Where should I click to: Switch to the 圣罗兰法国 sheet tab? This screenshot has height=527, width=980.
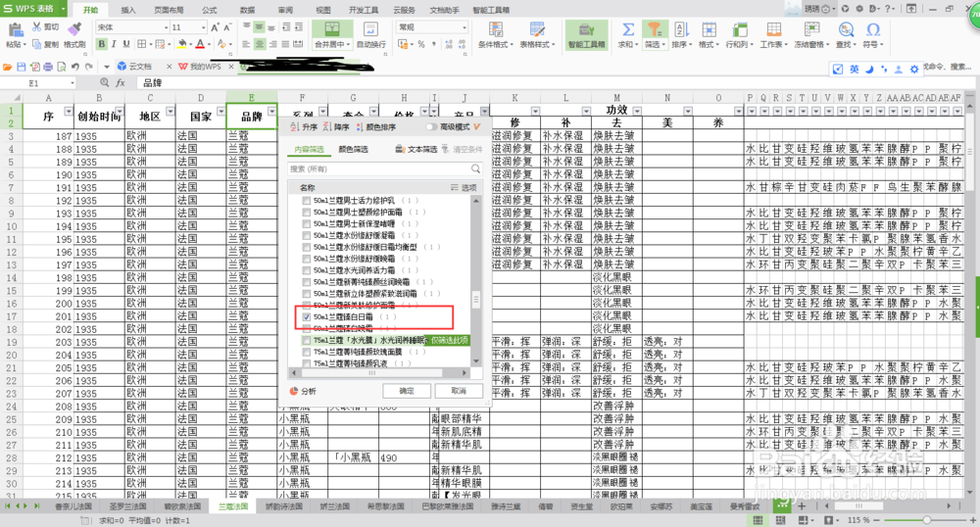(x=127, y=506)
